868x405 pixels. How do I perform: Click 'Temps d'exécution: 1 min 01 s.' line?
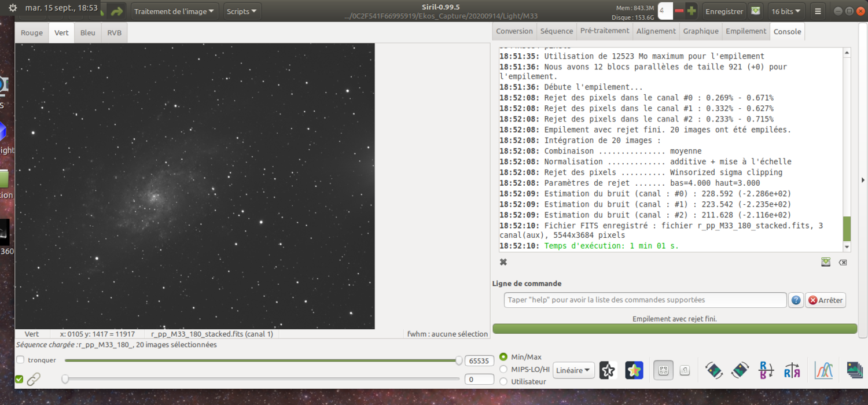(x=612, y=246)
